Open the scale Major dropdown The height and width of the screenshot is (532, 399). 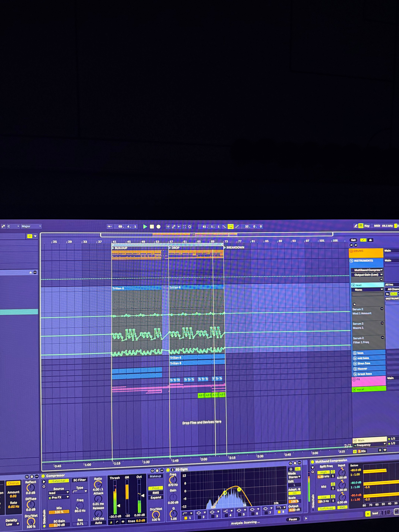pos(31,226)
